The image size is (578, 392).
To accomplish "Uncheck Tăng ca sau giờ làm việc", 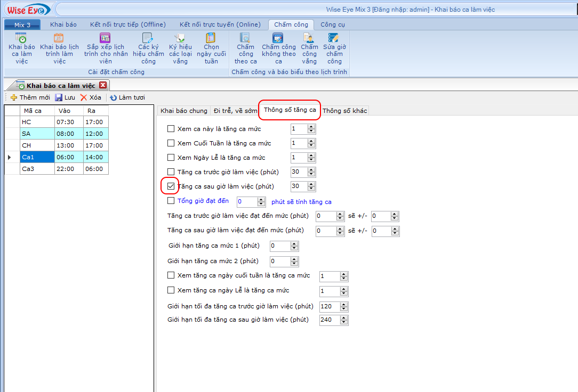I will [171, 186].
